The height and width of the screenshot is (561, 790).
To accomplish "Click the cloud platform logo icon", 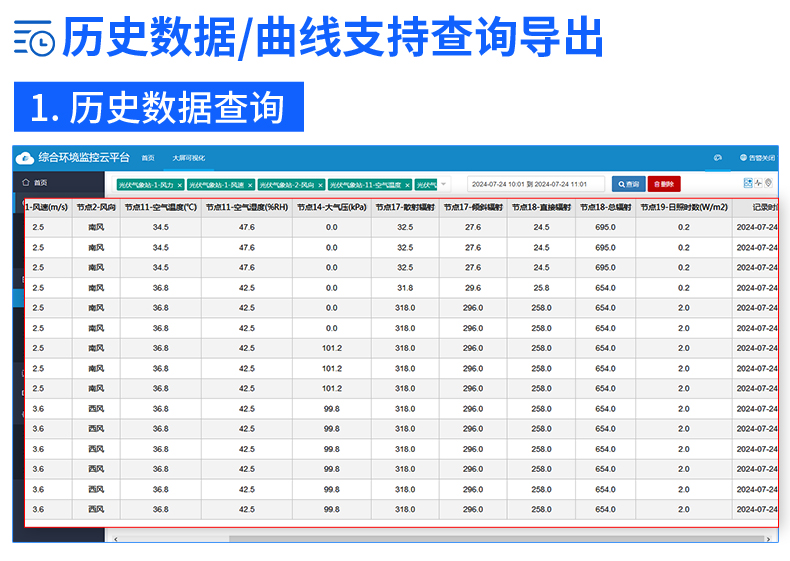I will pos(25,158).
